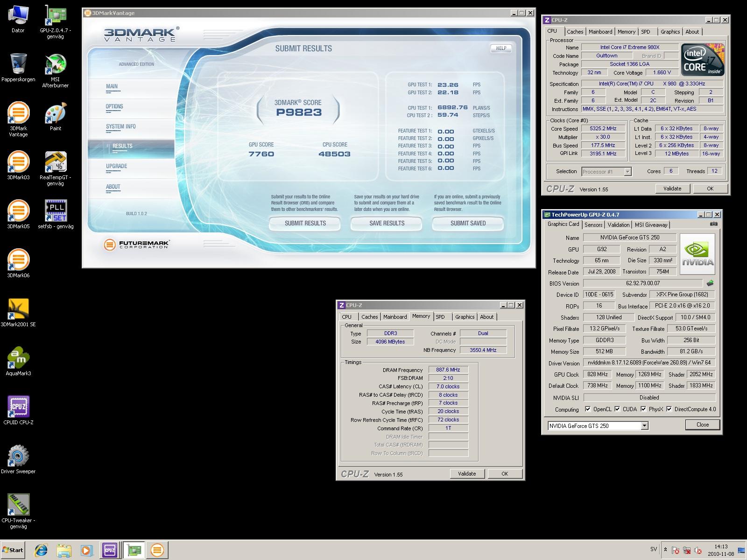Click GPU-Z screenshot camera icon

pos(713,224)
